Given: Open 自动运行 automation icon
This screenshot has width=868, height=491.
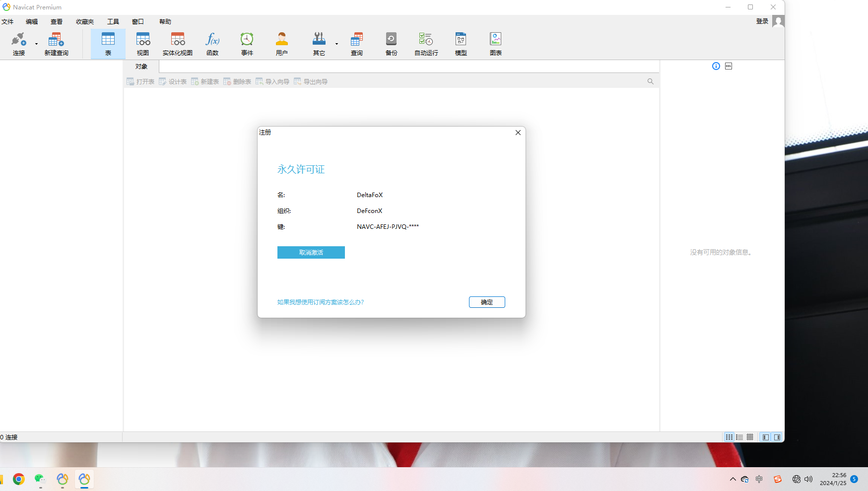Looking at the screenshot, I should (x=426, y=44).
